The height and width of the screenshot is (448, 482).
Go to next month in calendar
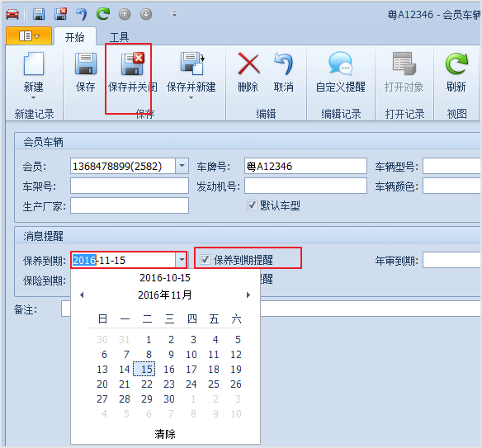coord(248,295)
